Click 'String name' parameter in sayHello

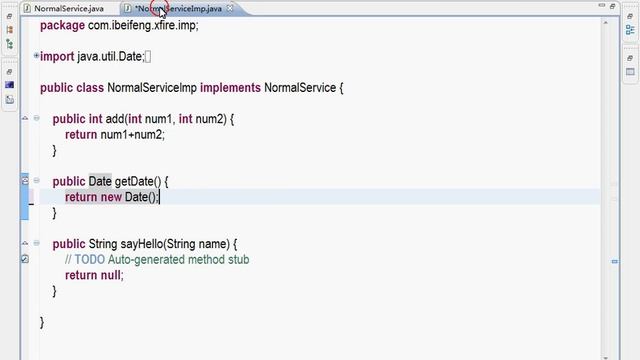198,244
